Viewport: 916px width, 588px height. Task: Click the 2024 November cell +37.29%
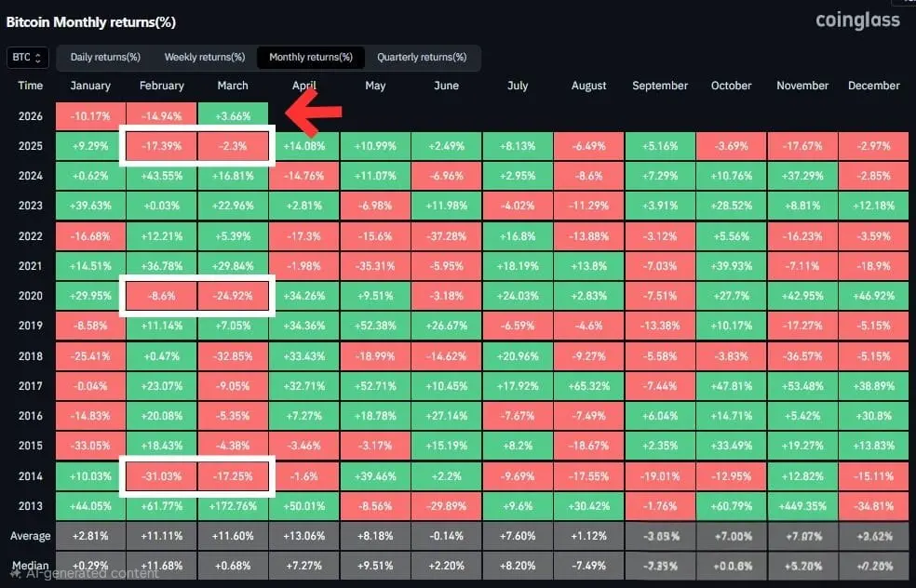click(x=802, y=176)
